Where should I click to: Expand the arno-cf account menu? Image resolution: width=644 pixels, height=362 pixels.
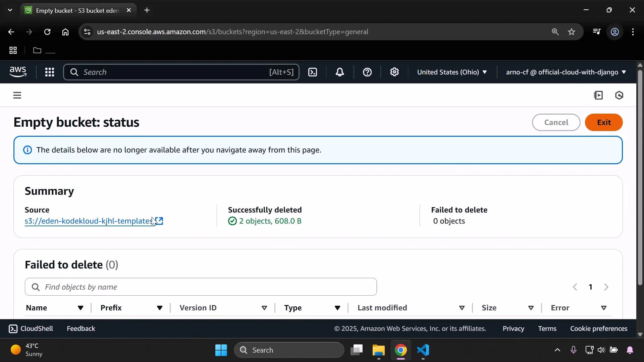[x=565, y=72]
